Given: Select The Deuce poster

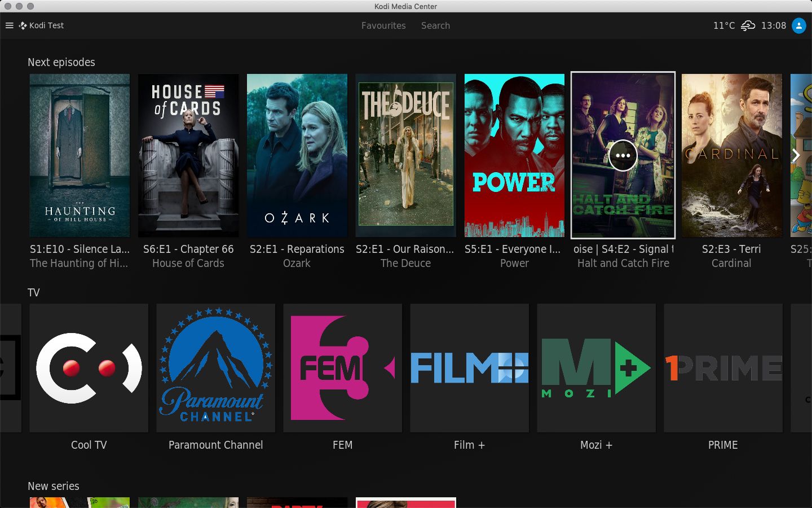Looking at the screenshot, I should point(406,155).
